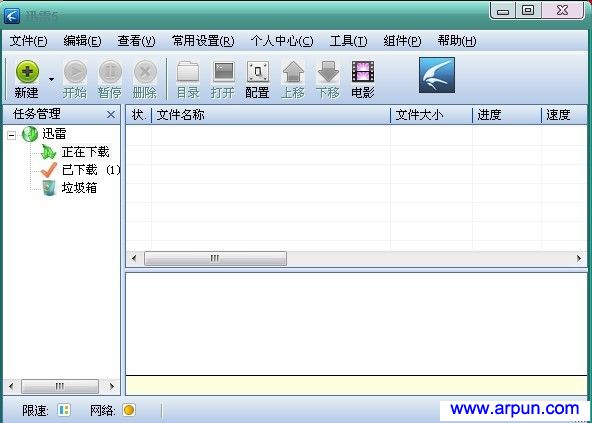Click the tree panel scroll left arrow
This screenshot has width=592, height=423.
11,386
